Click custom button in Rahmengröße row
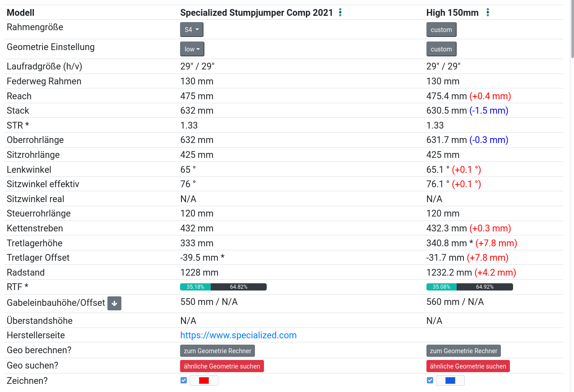574x392 pixels. coord(441,30)
